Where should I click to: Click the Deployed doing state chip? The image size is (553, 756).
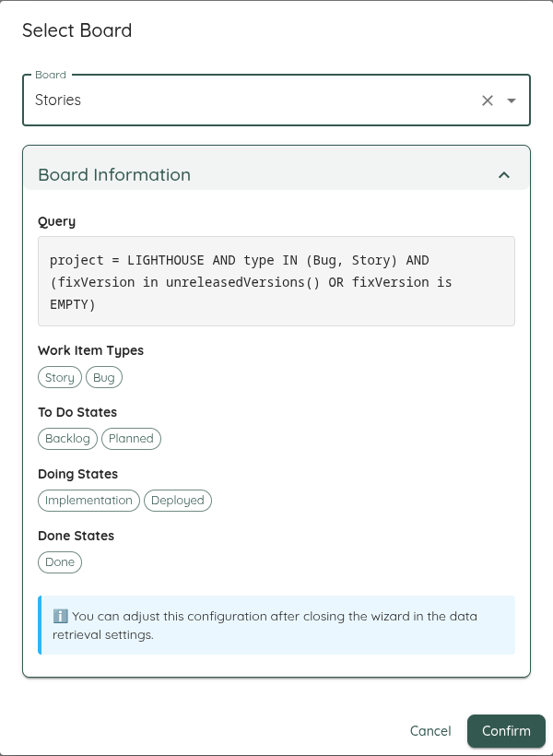point(177,501)
